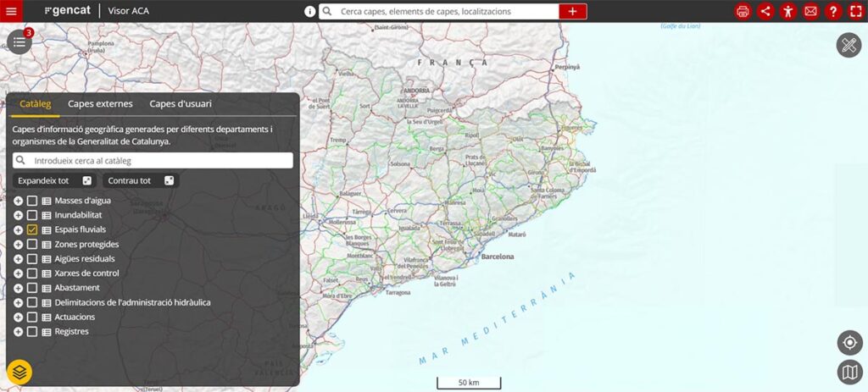
Task: Open drawing and measuring tools icon
Action: pyautogui.click(x=849, y=46)
